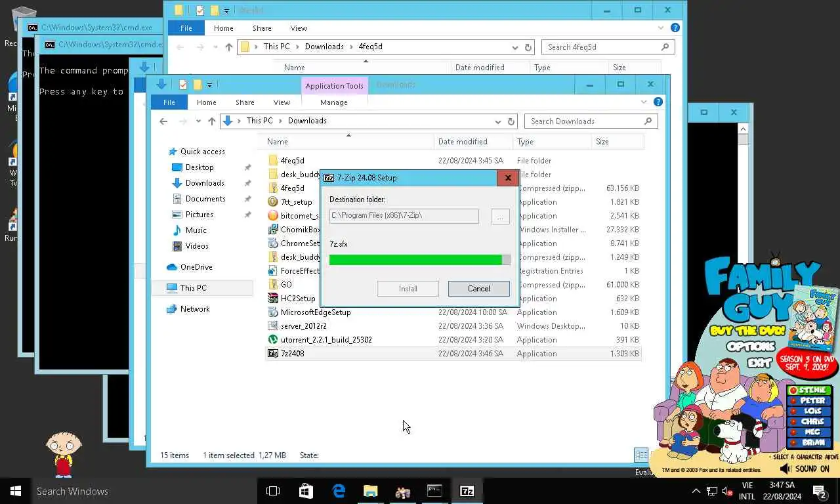Open the notification center icon
This screenshot has width=840, height=504.
819,491
